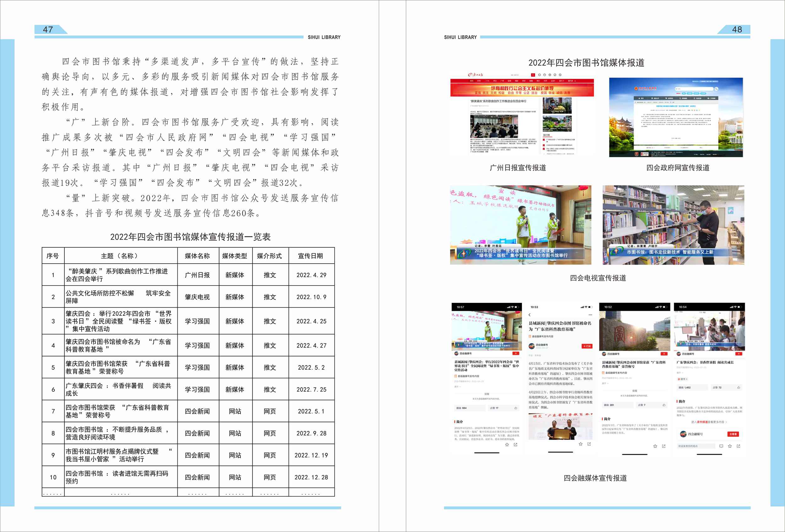Click the 主题（名称） column header

pyautogui.click(x=121, y=256)
